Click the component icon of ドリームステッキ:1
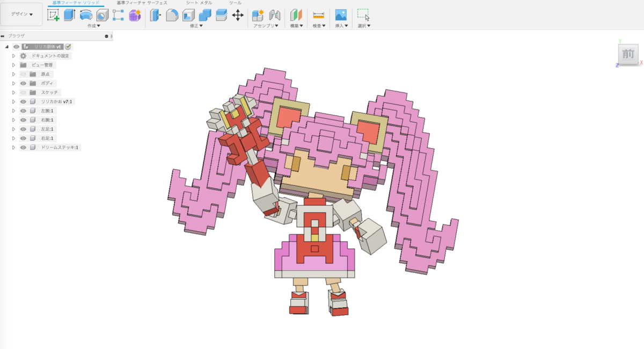 click(x=33, y=147)
